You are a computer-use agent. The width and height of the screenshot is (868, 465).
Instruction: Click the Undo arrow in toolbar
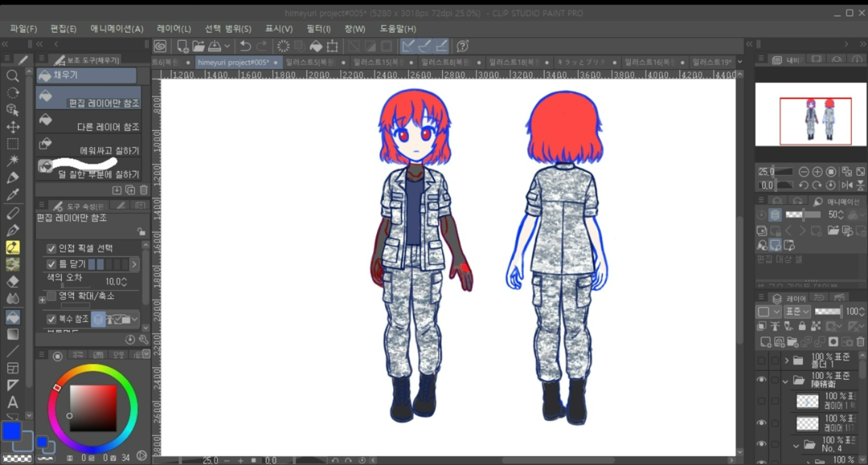(245, 47)
